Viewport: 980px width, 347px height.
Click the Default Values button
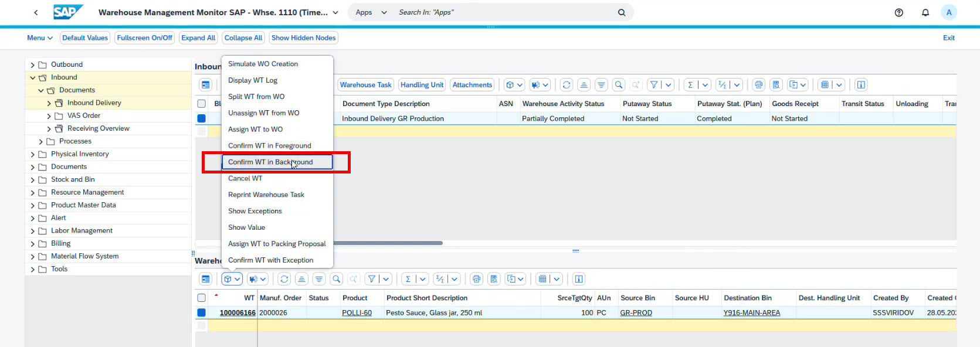pyautogui.click(x=85, y=38)
